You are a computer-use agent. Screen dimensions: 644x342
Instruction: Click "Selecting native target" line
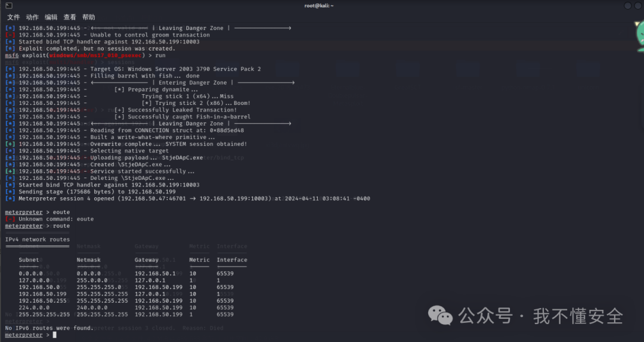pyautogui.click(x=87, y=151)
